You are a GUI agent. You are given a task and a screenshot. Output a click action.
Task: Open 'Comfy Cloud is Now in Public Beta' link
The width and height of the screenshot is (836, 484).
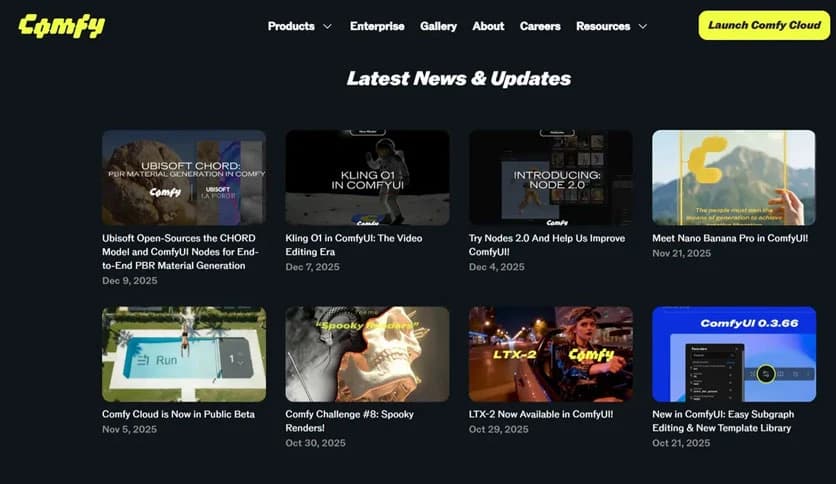coord(178,414)
